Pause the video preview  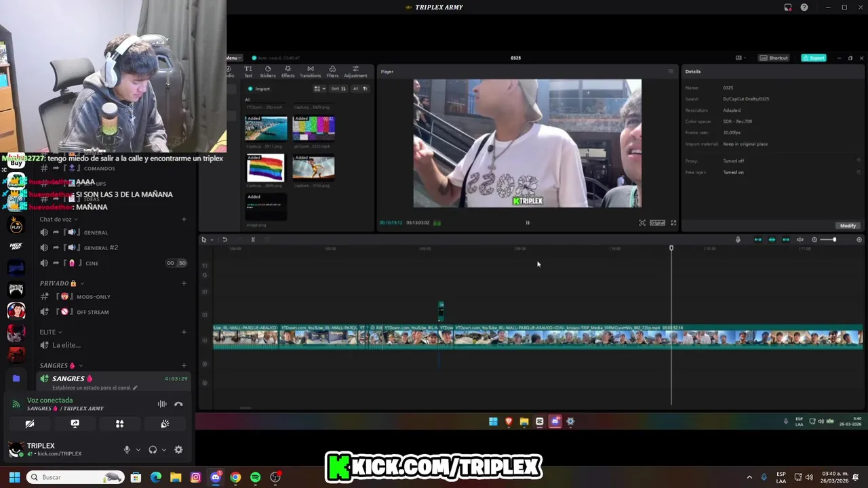click(x=528, y=222)
